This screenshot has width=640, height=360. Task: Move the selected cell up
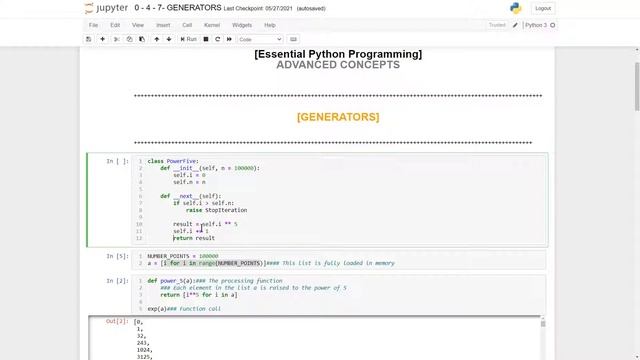[156, 39]
